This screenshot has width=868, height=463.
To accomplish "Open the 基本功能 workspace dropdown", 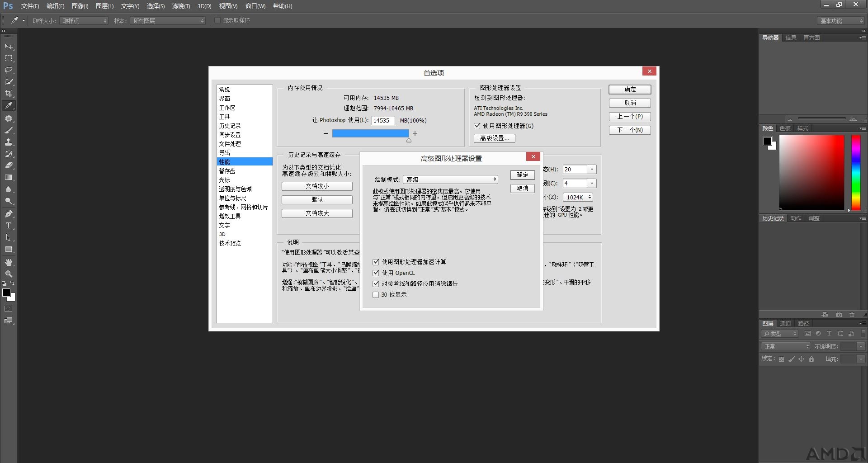I will (841, 21).
